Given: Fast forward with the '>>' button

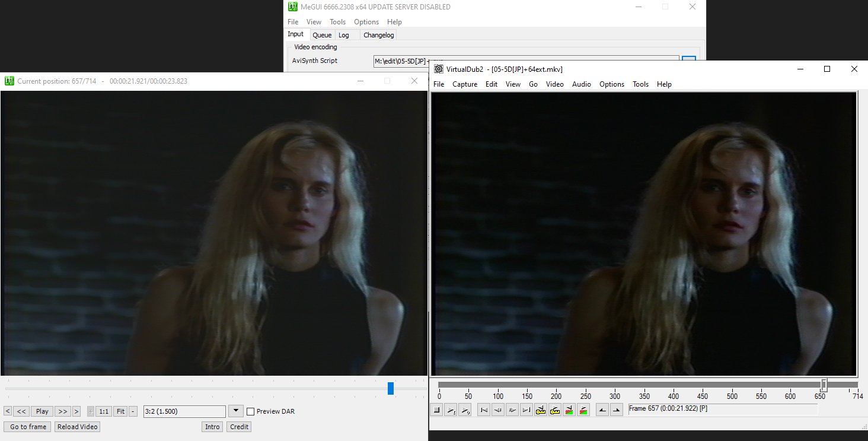Looking at the screenshot, I should (x=63, y=411).
